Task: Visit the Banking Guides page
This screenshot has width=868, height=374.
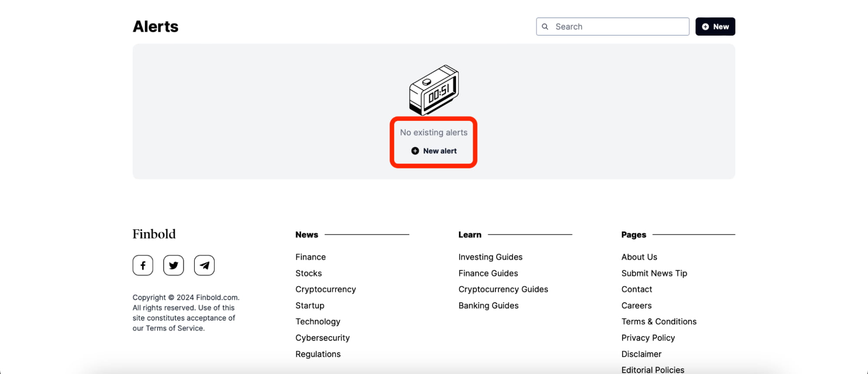Action: pyautogui.click(x=488, y=305)
